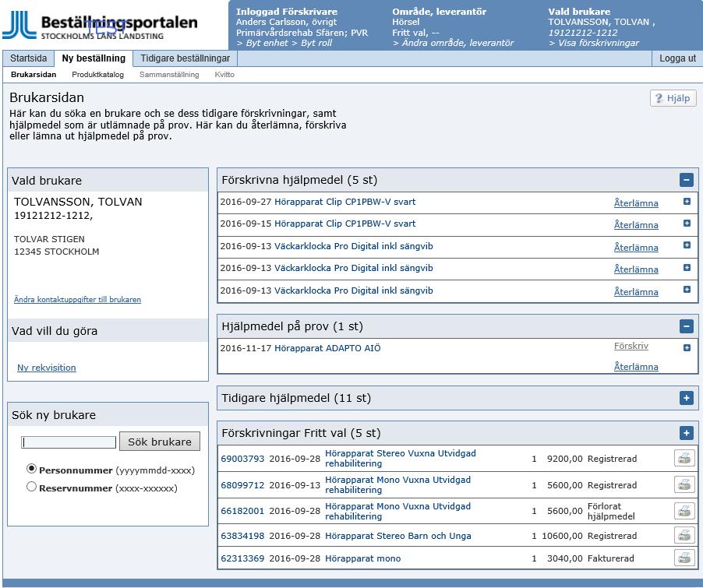
Task: Expand details for the 2016-09-15 Hörapparat Clip row
Action: (687, 224)
